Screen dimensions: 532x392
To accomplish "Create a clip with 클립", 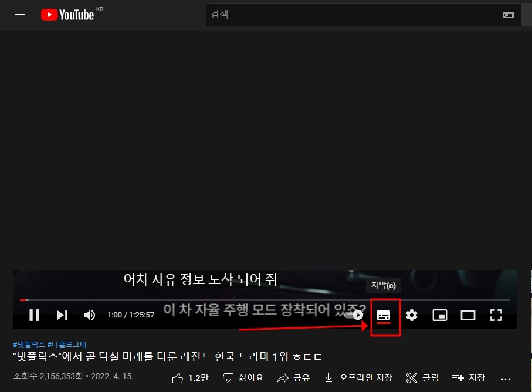I will pos(422,378).
